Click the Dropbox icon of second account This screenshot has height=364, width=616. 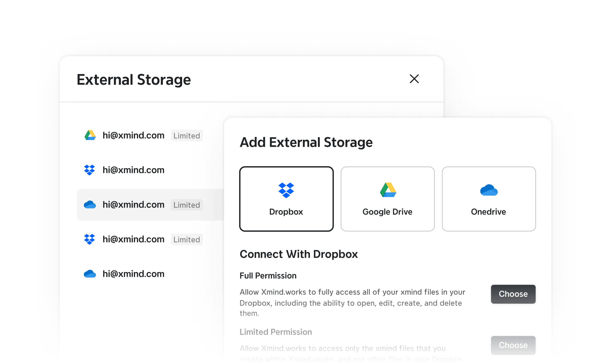coord(90,170)
